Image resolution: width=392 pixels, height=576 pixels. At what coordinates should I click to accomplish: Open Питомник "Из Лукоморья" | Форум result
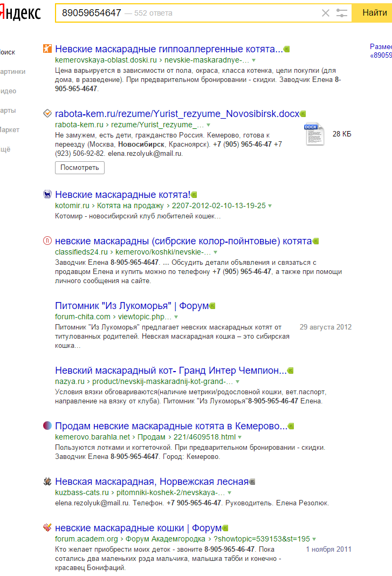coord(132,306)
